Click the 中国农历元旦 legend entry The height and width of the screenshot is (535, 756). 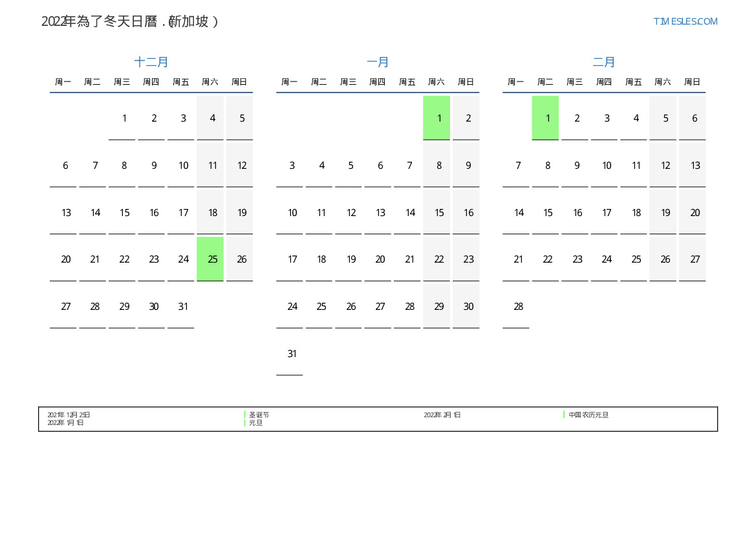coord(589,415)
